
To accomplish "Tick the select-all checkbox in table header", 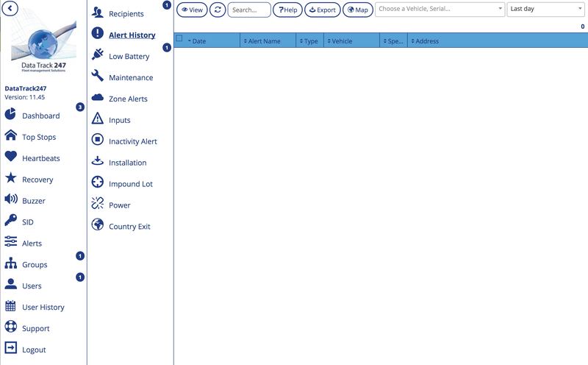I will pos(179,38).
